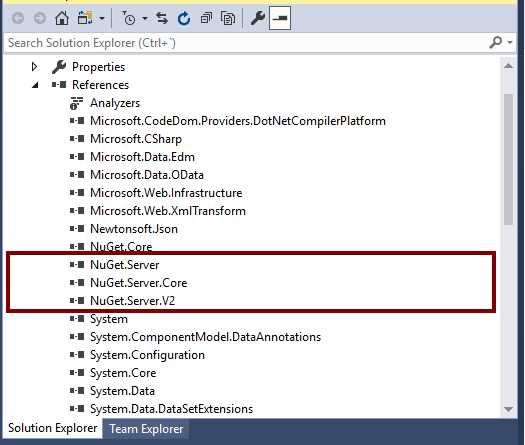Collapse All nodes in Solution Explorer

[206, 18]
